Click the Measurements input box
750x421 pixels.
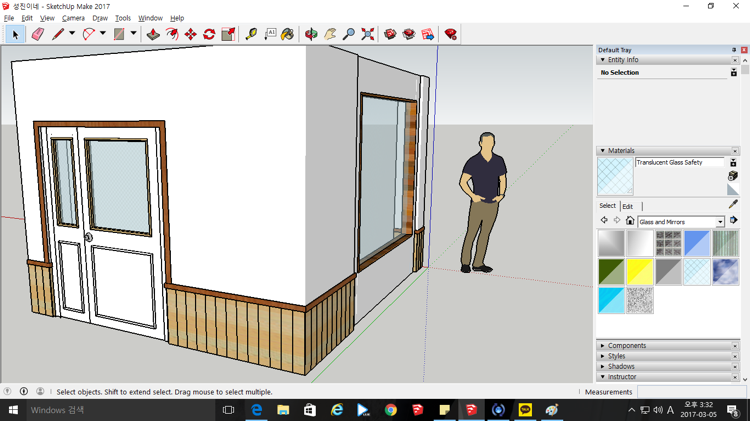692,392
